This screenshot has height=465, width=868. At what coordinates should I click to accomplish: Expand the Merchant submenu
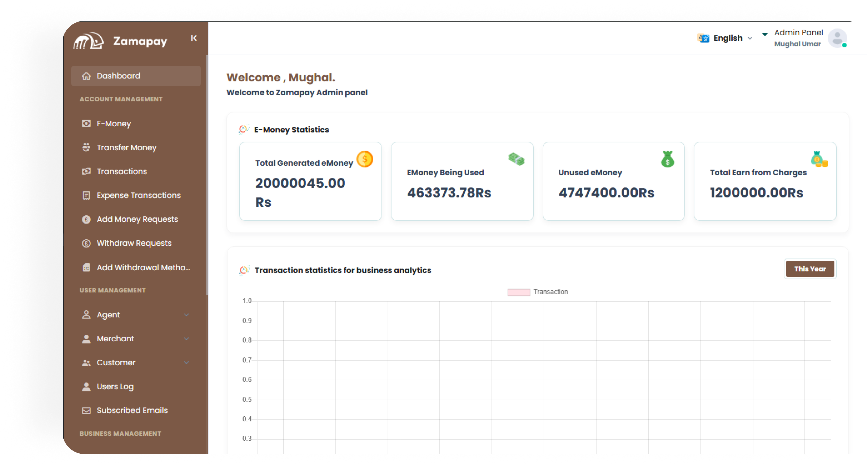[186, 339]
